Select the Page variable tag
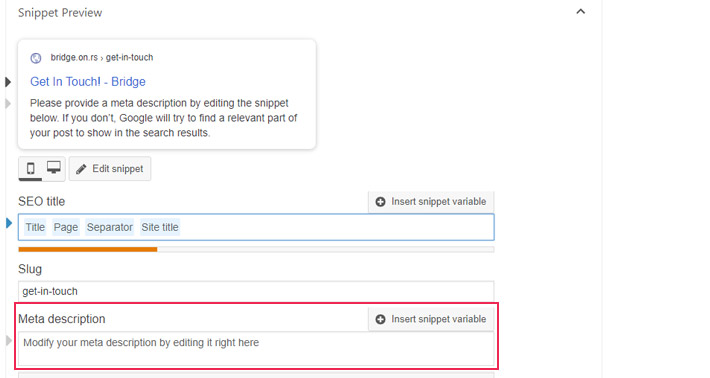This screenshot has height=378, width=710. [66, 227]
